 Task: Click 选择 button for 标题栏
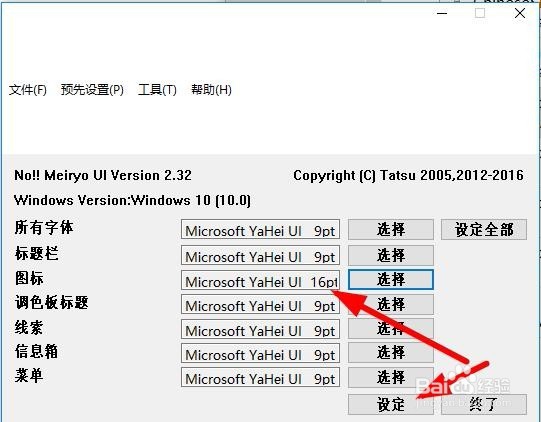click(x=391, y=255)
